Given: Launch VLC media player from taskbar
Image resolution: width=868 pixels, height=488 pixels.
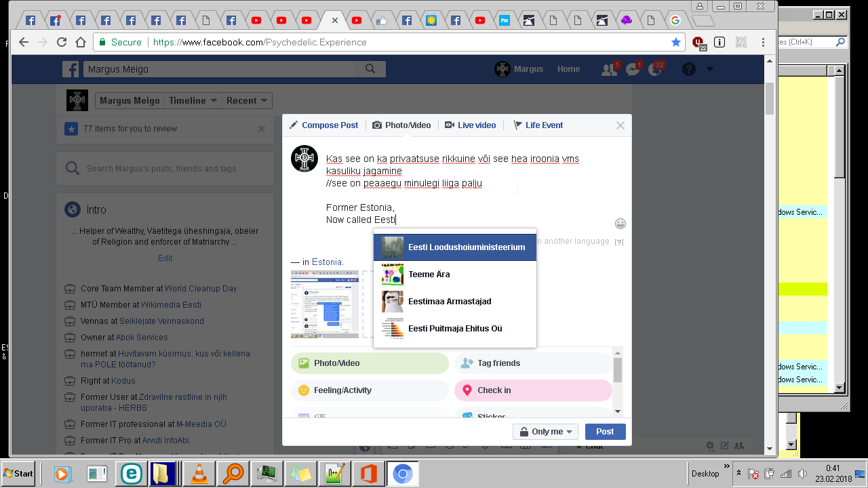Looking at the screenshot, I should (x=199, y=474).
